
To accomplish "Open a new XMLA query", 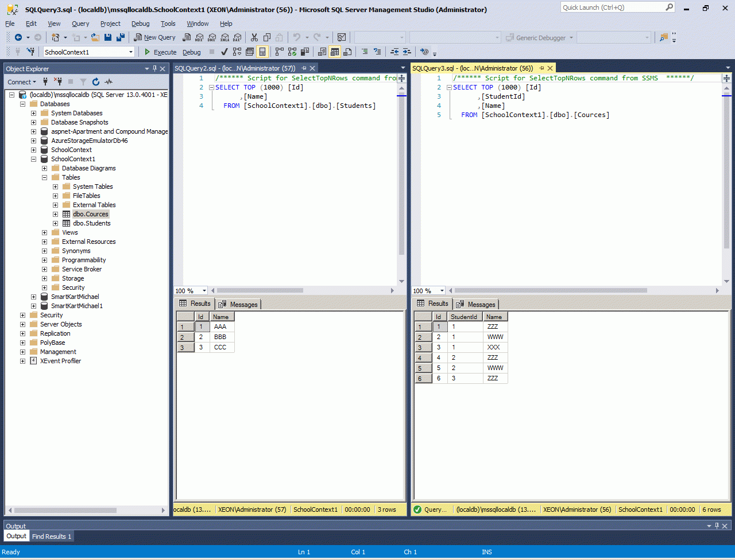I will tap(225, 37).
